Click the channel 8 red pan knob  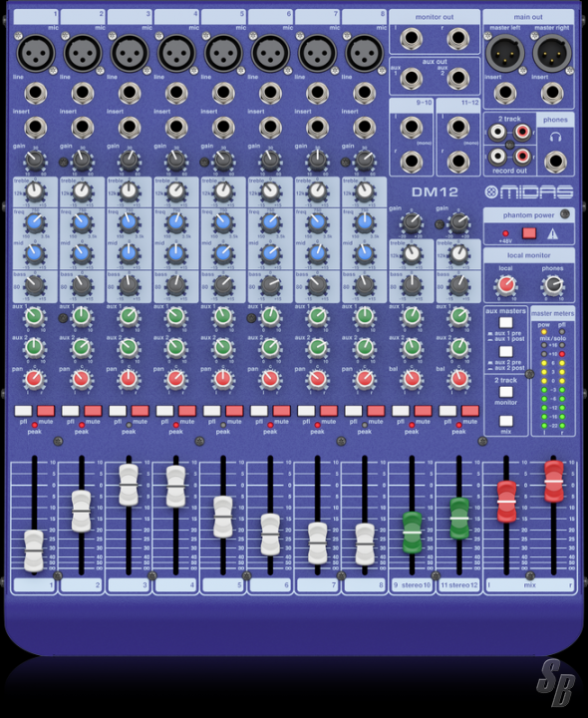tap(365, 379)
